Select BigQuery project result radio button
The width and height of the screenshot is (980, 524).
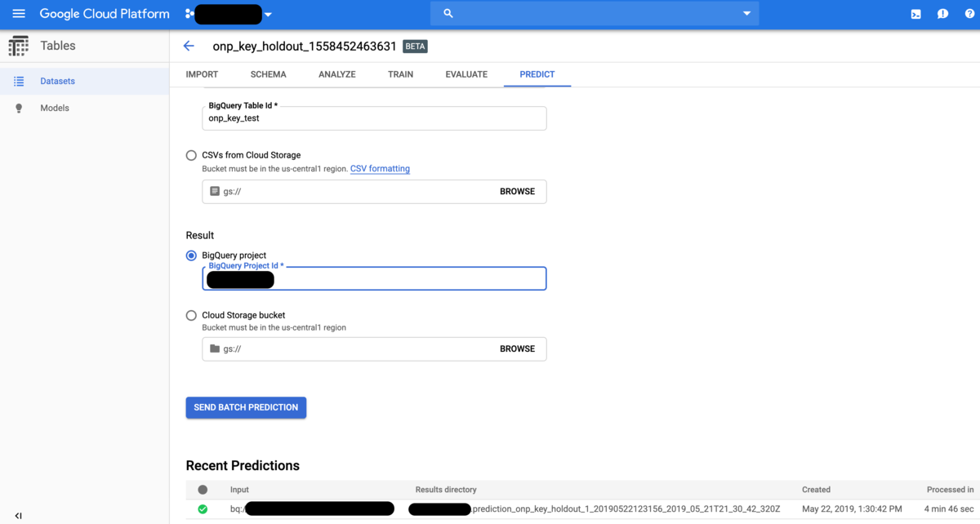point(191,255)
